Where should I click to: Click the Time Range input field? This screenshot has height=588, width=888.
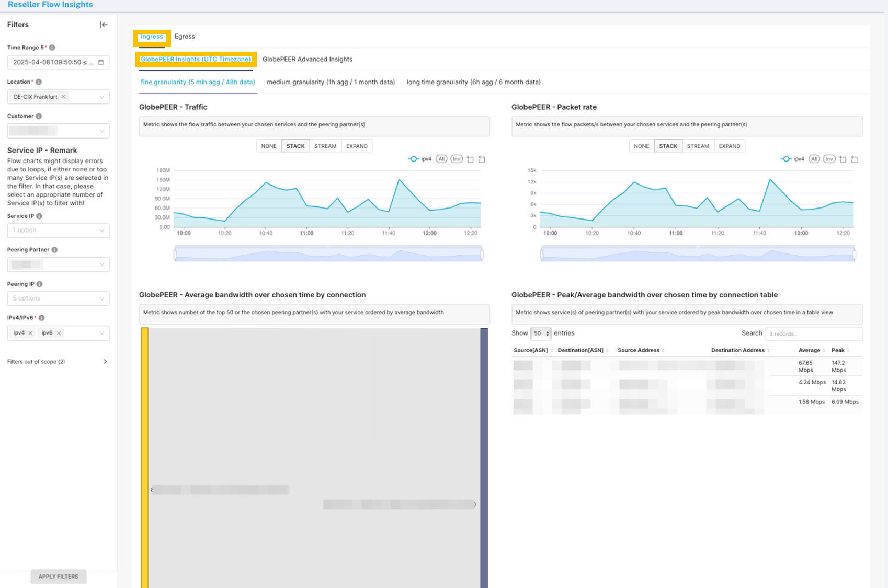(x=58, y=62)
